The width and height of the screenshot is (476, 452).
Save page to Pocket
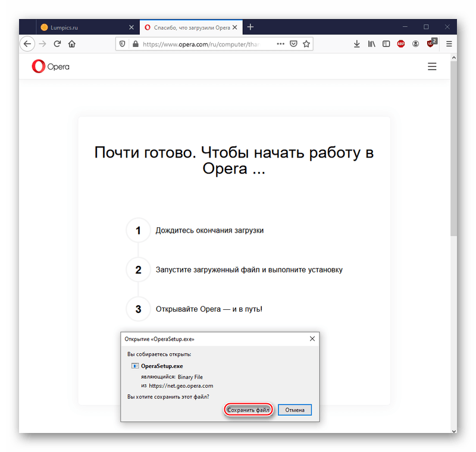tap(293, 44)
